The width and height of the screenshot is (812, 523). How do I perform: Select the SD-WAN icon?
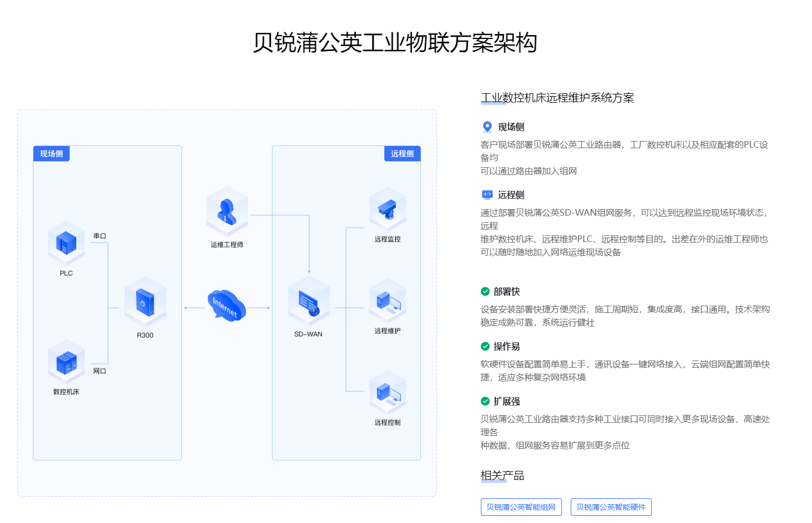click(x=309, y=301)
